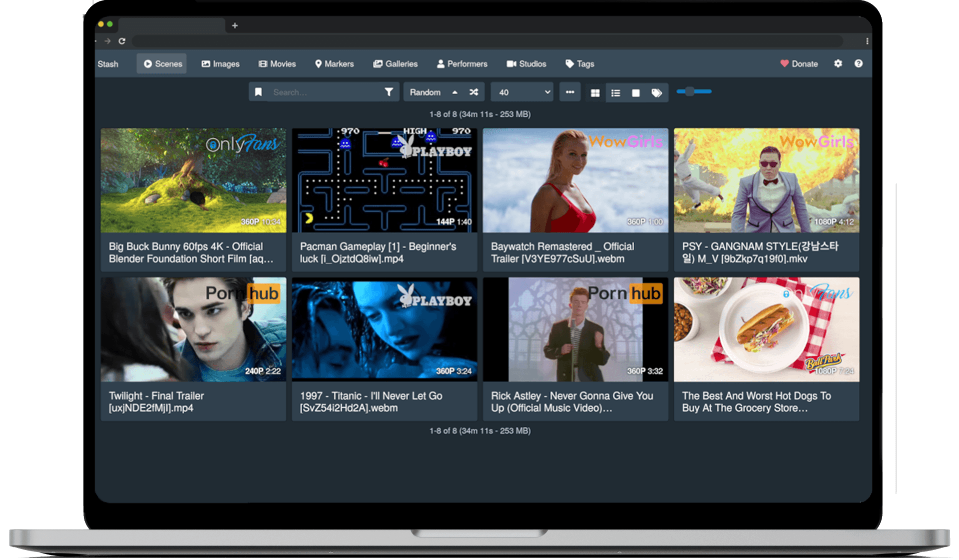Image resolution: width=959 pixels, height=560 pixels.
Task: Open Big Buck Bunny scene thumbnail
Action: click(x=193, y=180)
